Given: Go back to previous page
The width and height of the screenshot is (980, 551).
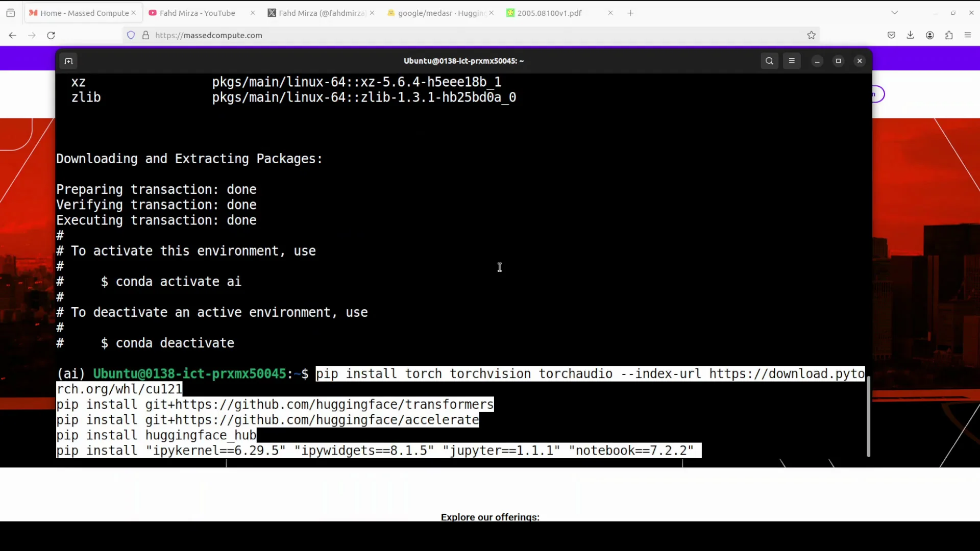Looking at the screenshot, I should click(13, 35).
